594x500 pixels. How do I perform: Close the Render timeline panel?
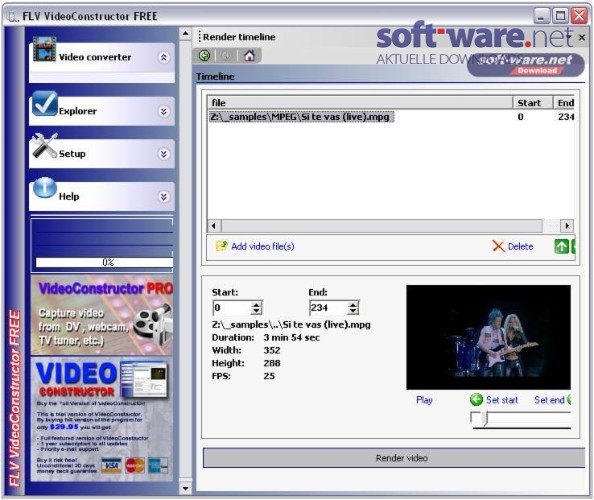[582, 37]
